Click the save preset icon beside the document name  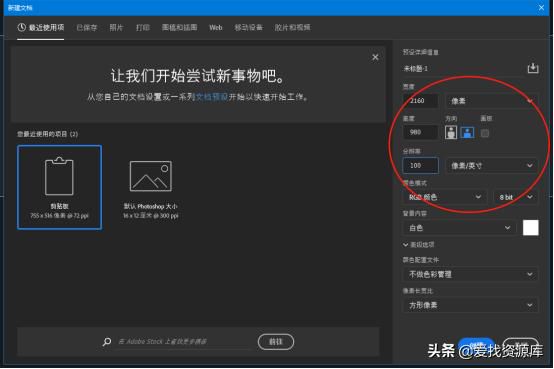click(x=533, y=68)
